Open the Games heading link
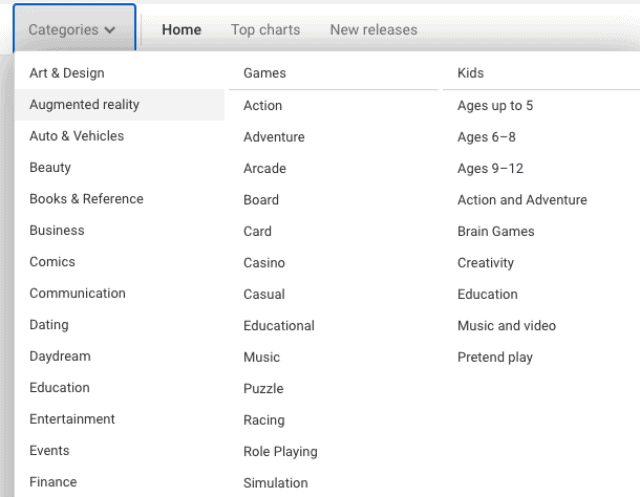The height and width of the screenshot is (497, 640). [x=264, y=73]
